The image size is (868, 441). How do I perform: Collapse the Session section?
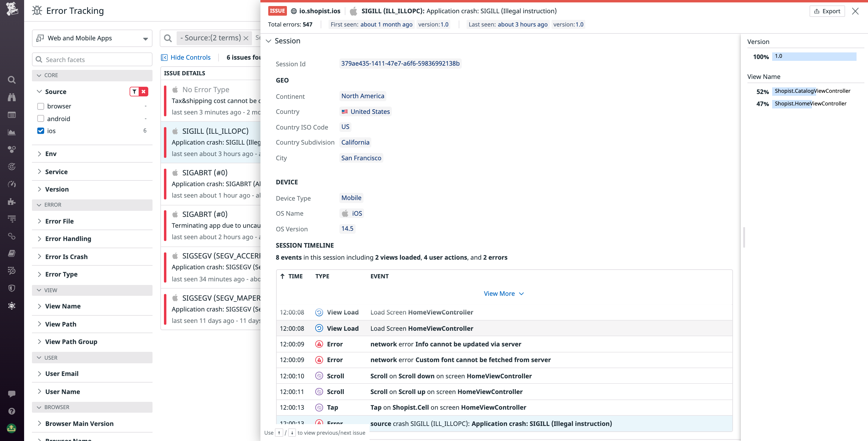pos(269,41)
